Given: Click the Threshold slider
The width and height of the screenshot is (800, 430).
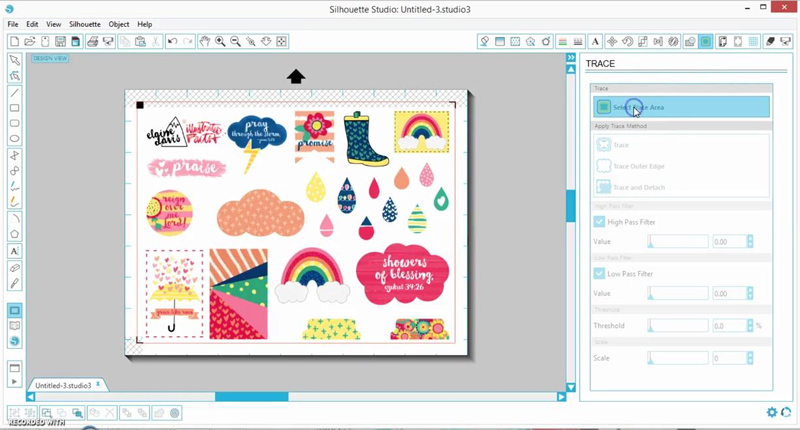Looking at the screenshot, I should point(678,325).
